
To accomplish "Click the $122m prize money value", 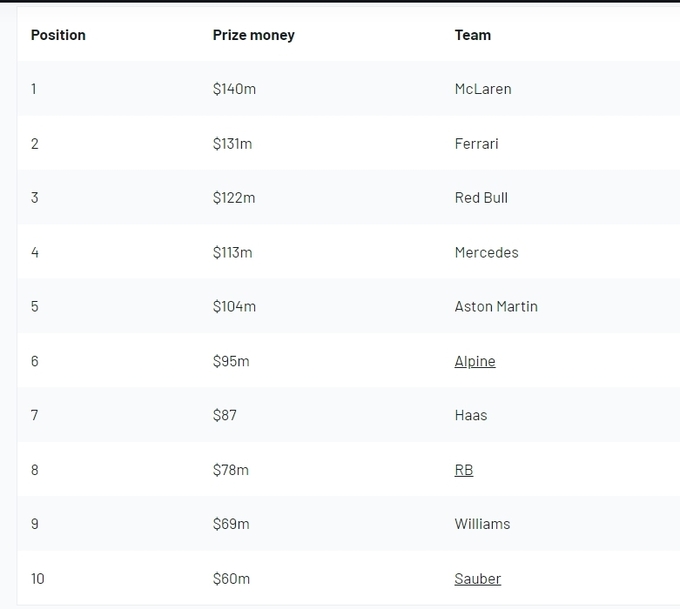I will pyautogui.click(x=234, y=198).
